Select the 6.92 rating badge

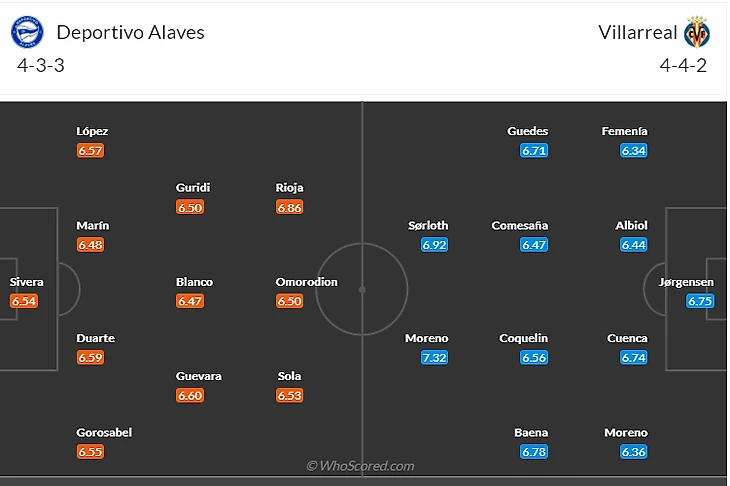point(434,245)
